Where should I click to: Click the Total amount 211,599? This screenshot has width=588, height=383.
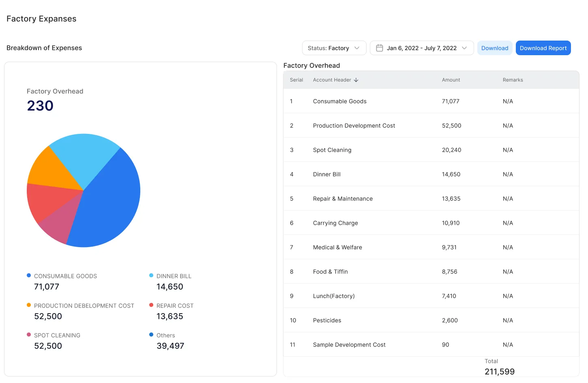click(x=499, y=371)
